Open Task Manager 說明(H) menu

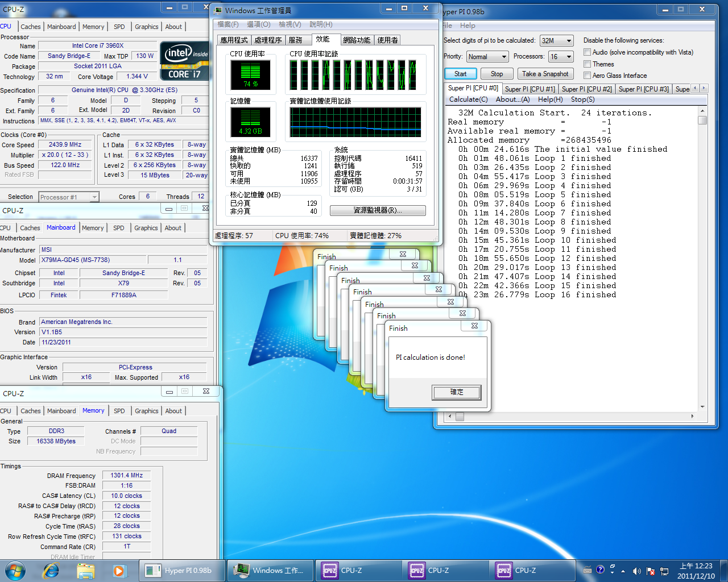tap(321, 24)
